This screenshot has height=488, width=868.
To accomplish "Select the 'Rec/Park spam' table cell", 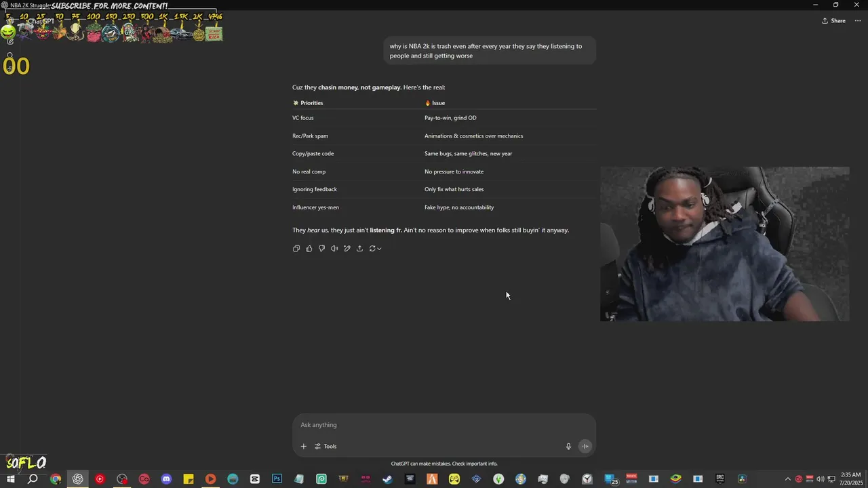I will (x=310, y=136).
